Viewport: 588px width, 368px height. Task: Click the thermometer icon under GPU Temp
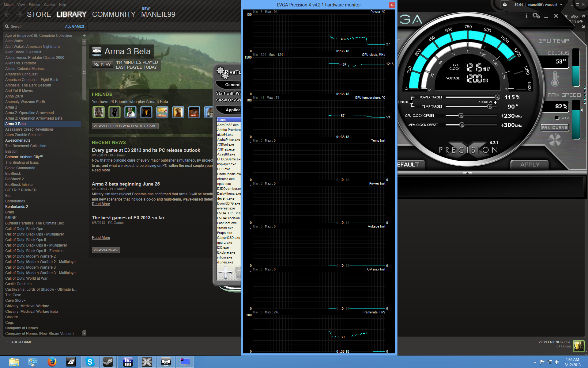(555, 79)
